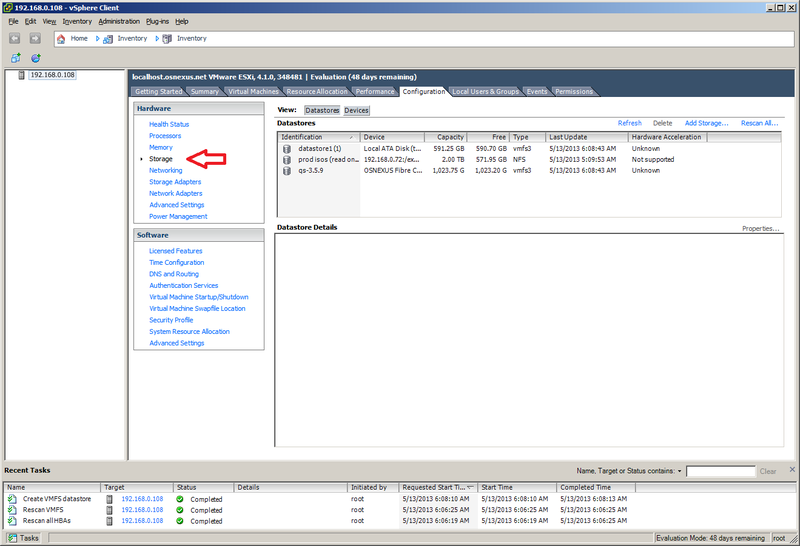Switch to Virtual Machines tab
The height and width of the screenshot is (546, 800).
tap(254, 92)
